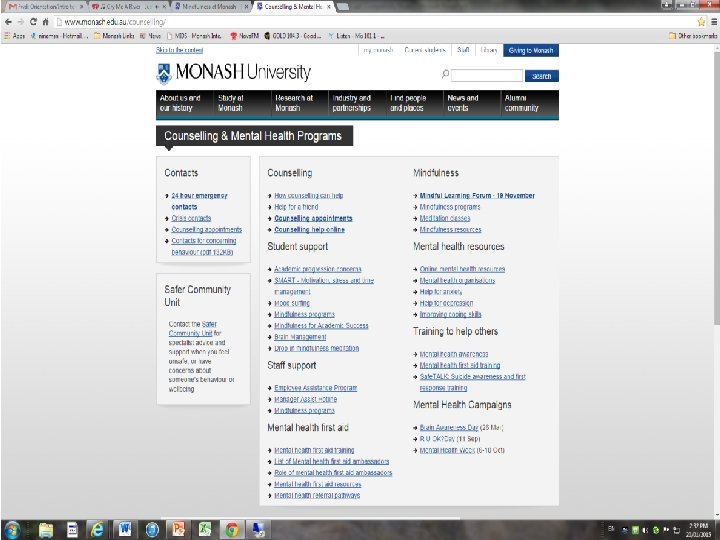This screenshot has height=540, width=720.
Task: Switch to Excel in the taskbar
Action: (x=205, y=530)
